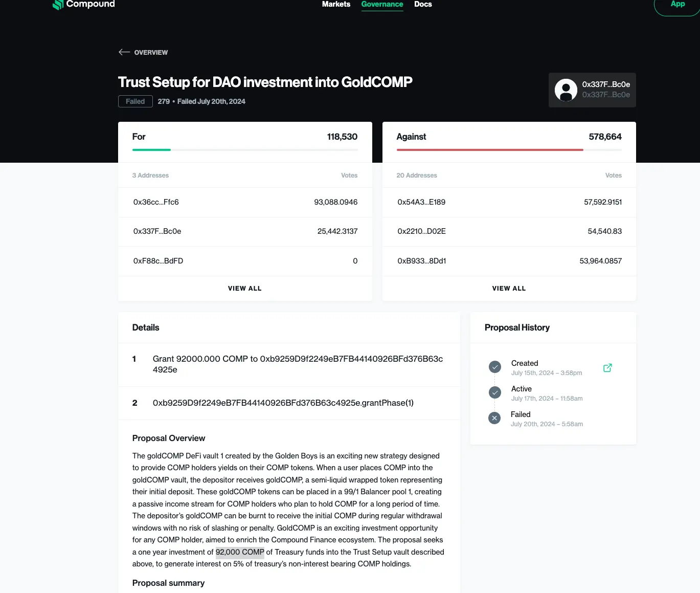
Task: Click the back arrow beside Overview
Action: click(124, 52)
